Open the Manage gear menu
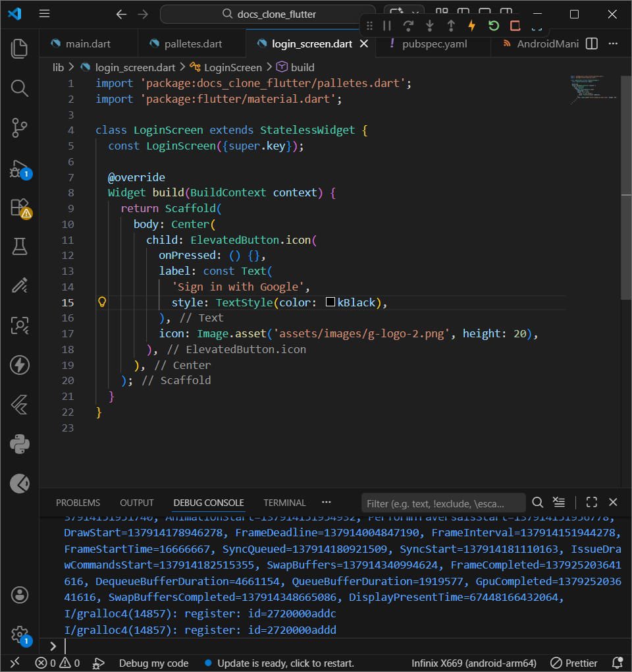This screenshot has height=672, width=632. pos(20,635)
